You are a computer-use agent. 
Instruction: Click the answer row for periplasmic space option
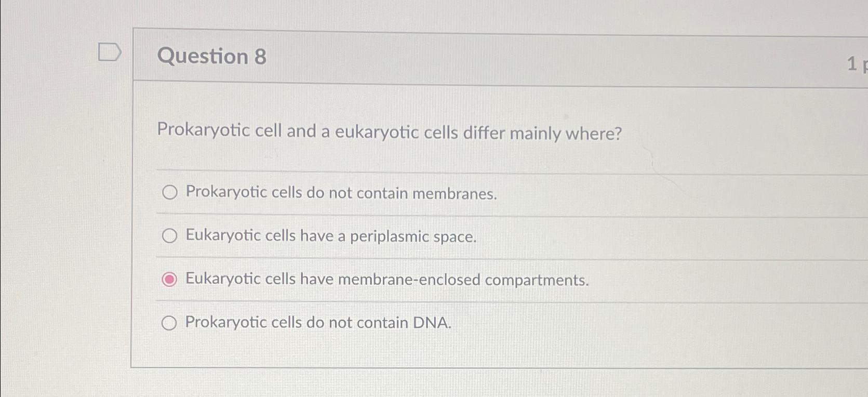(x=330, y=236)
